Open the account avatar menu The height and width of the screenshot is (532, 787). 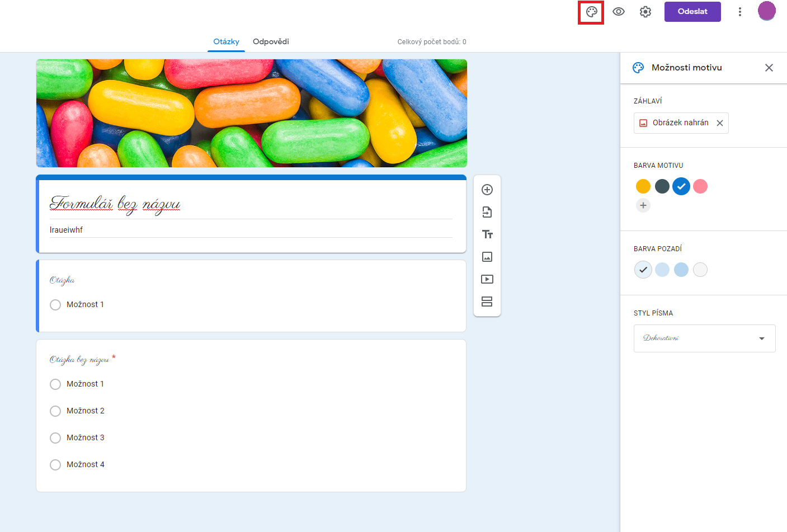pyautogui.click(x=766, y=11)
